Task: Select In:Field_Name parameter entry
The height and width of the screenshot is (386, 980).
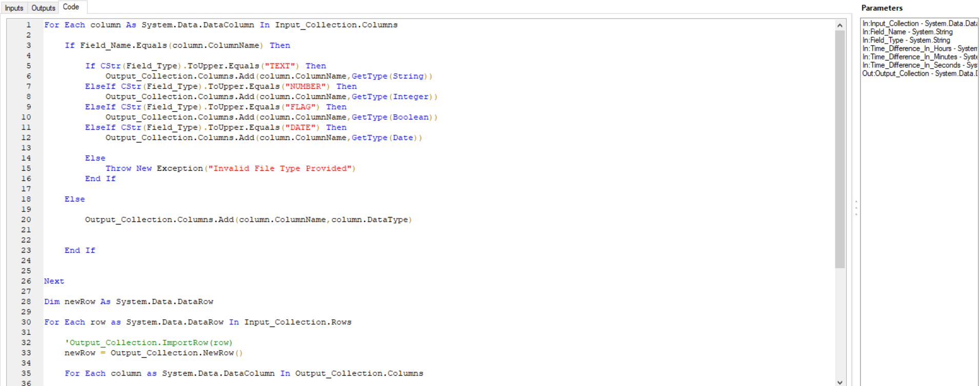Action: pyautogui.click(x=907, y=32)
